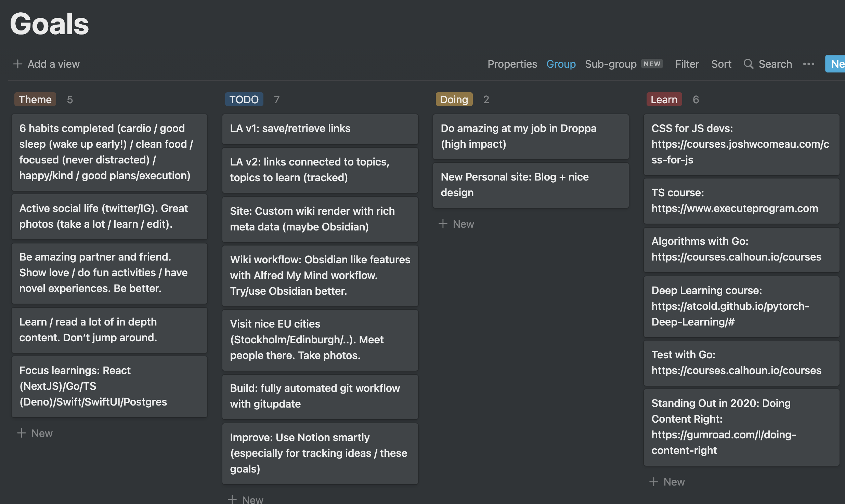The height and width of the screenshot is (504, 845).
Task: Open the Group options
Action: click(561, 64)
